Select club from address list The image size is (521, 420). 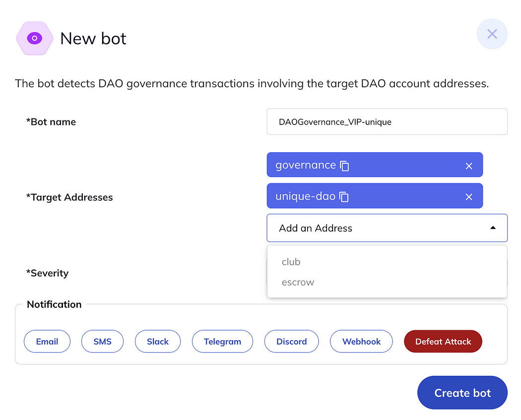[x=387, y=262]
